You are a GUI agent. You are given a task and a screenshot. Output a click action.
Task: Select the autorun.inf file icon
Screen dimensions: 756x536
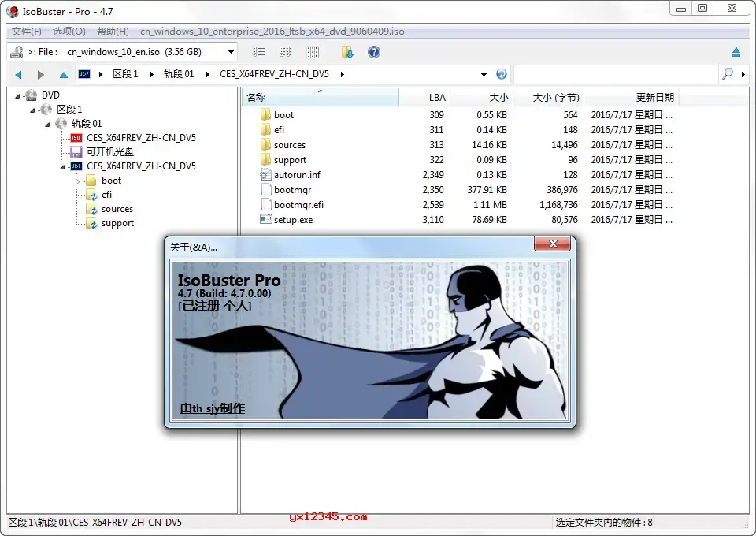[265, 174]
